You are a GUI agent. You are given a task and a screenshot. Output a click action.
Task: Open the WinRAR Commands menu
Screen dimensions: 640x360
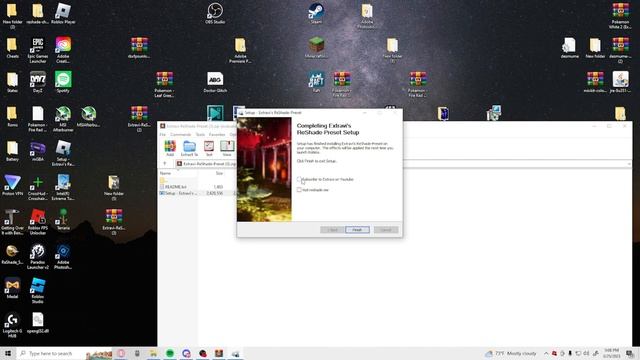[x=180, y=134]
